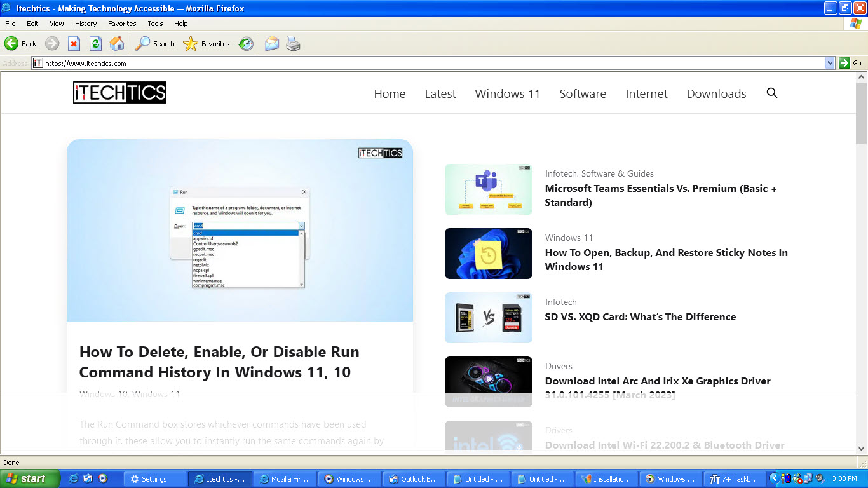
Task: Open the Software nav link
Action: click(x=583, y=93)
